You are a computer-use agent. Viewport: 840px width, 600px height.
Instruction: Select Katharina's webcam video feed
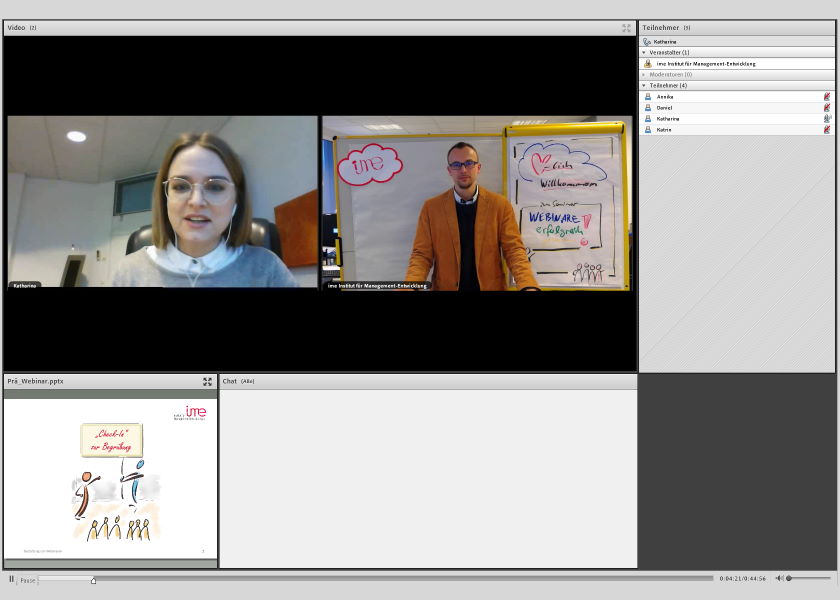click(x=162, y=202)
